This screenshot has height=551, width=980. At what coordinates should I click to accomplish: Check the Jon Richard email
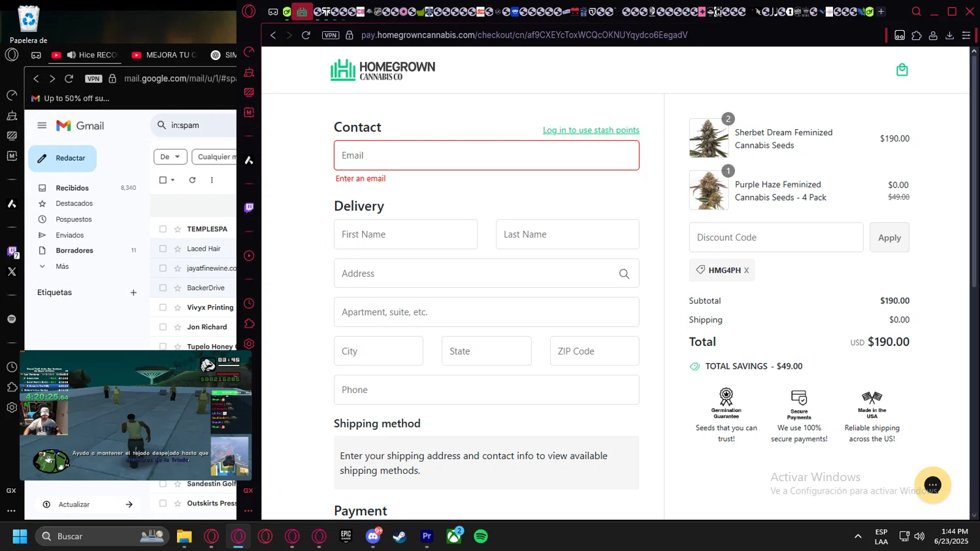pyautogui.click(x=163, y=327)
